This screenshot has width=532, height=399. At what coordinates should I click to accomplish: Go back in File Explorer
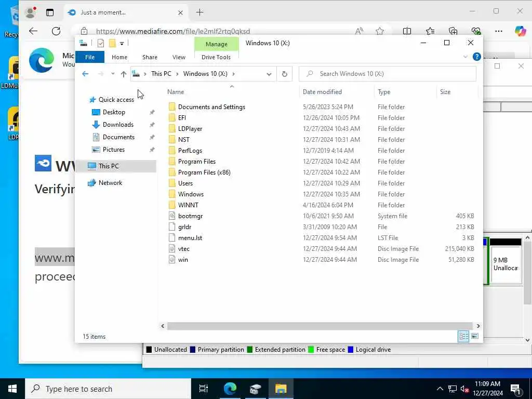pyautogui.click(x=85, y=74)
